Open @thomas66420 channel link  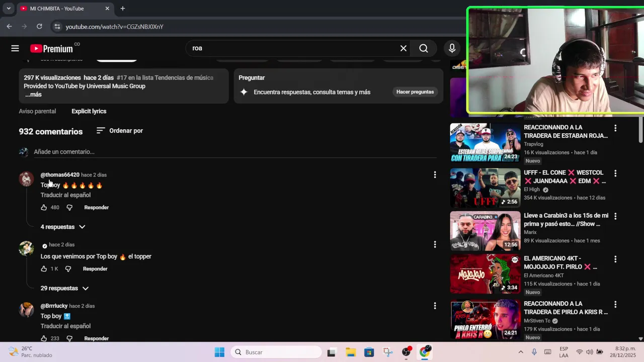tap(60, 175)
